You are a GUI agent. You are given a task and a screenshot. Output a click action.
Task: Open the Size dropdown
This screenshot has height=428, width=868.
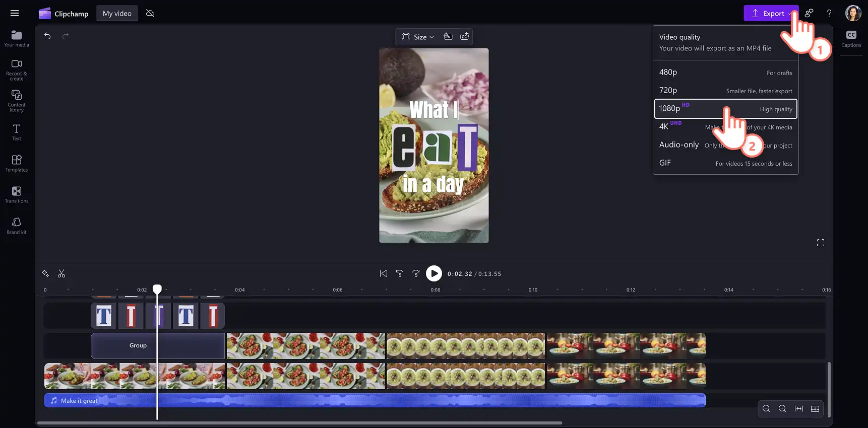coord(418,37)
